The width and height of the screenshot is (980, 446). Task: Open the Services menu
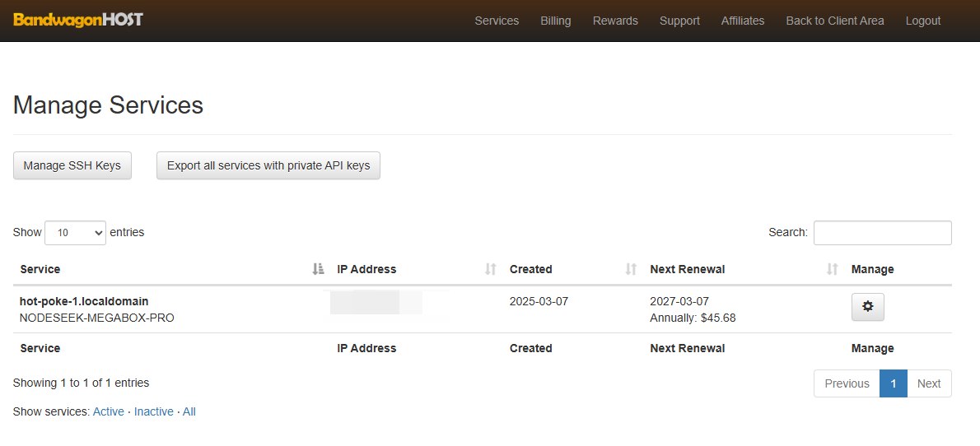pos(497,21)
